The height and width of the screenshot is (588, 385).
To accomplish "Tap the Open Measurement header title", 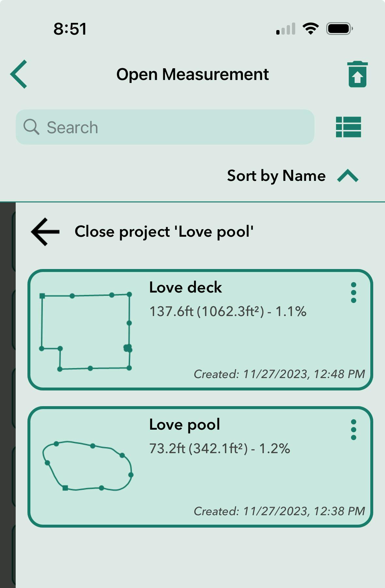I will point(192,74).
